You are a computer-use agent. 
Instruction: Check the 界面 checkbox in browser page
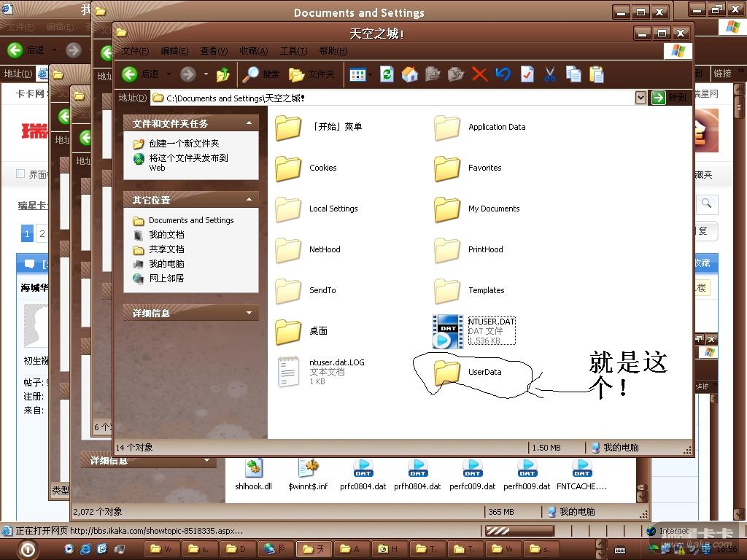coord(20,174)
